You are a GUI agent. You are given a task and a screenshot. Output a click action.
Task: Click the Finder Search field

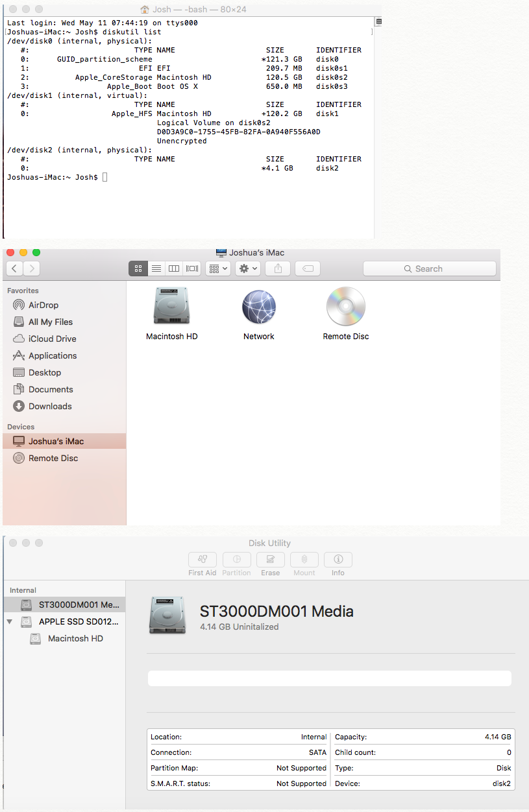[x=430, y=269]
